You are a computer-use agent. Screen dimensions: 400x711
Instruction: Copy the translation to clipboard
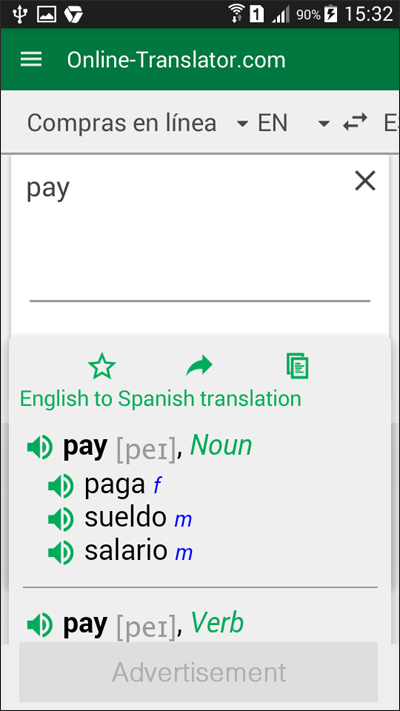[x=298, y=366]
